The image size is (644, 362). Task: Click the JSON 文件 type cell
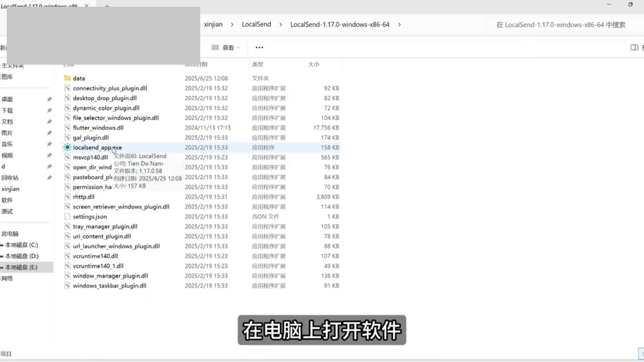pos(265,217)
